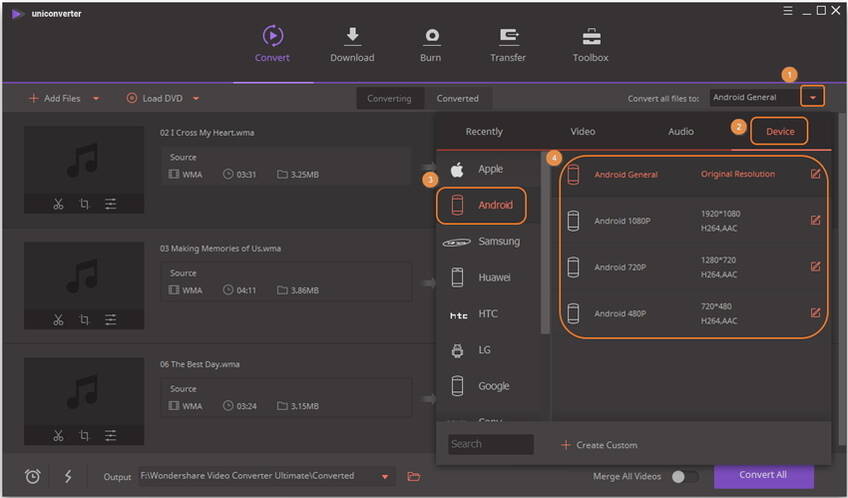Image resolution: width=848 pixels, height=498 pixels.
Task: Click the uniconverter logo icon
Action: [x=17, y=14]
